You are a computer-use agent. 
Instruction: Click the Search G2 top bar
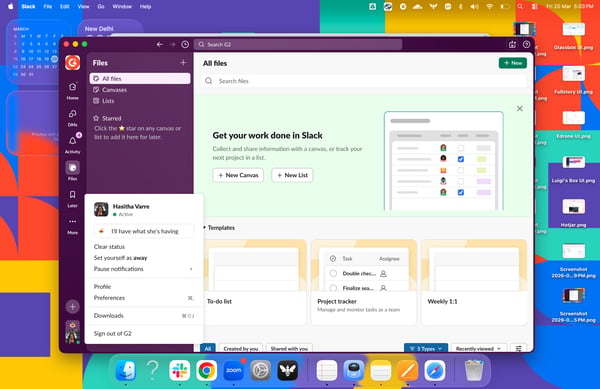298,44
